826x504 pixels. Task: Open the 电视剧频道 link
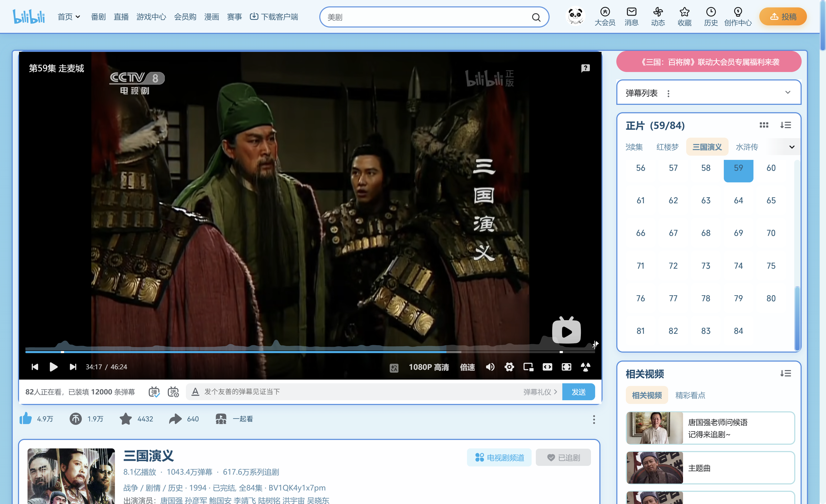pyautogui.click(x=499, y=457)
